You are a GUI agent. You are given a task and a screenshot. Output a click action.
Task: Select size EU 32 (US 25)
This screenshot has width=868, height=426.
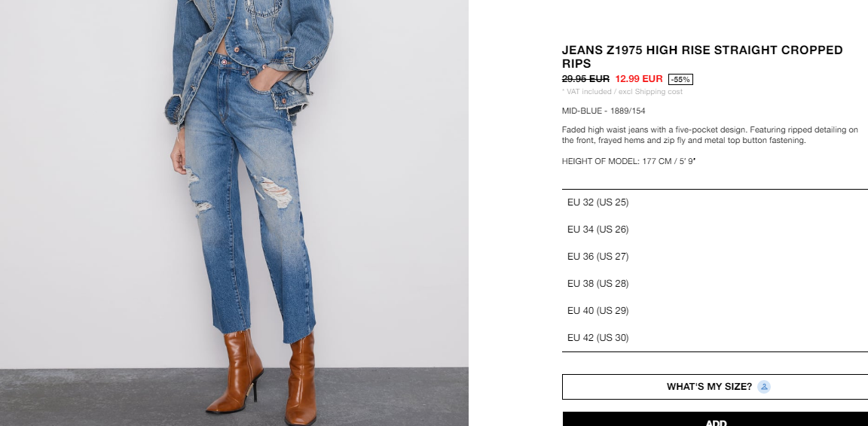click(714, 202)
